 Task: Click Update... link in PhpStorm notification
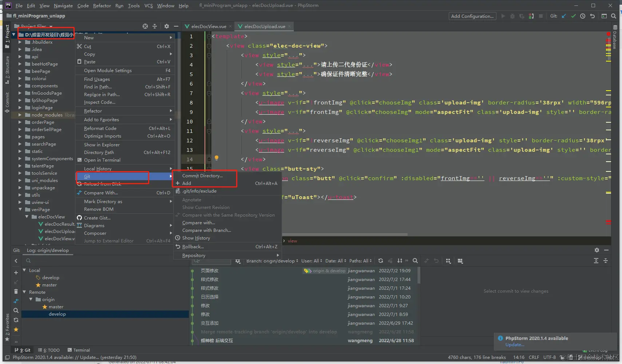tap(515, 345)
